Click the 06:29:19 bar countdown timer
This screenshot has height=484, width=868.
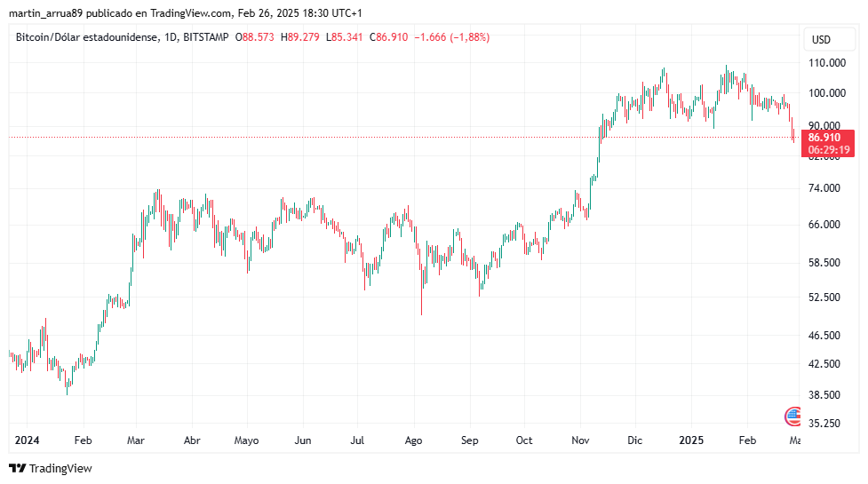829,150
